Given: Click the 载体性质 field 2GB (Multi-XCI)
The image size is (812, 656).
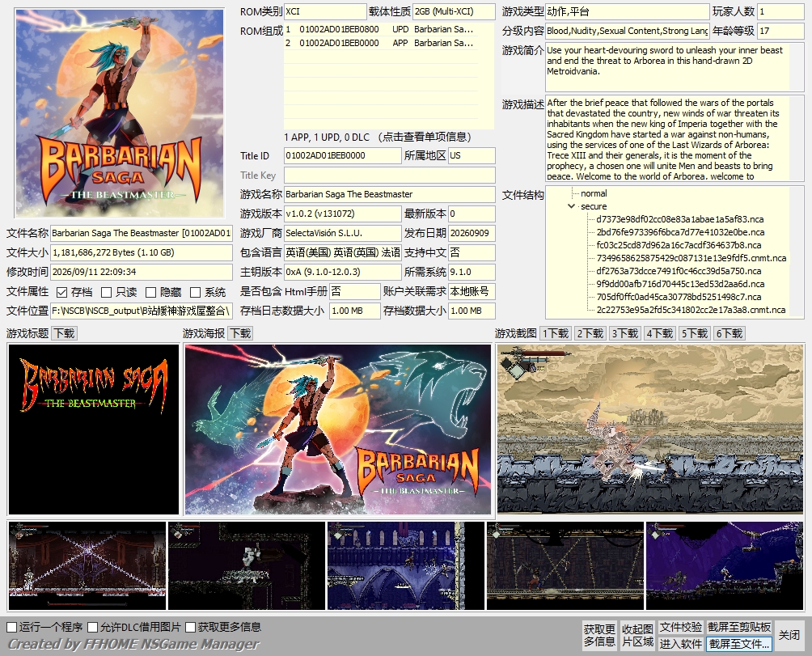Looking at the screenshot, I should click(x=454, y=11).
